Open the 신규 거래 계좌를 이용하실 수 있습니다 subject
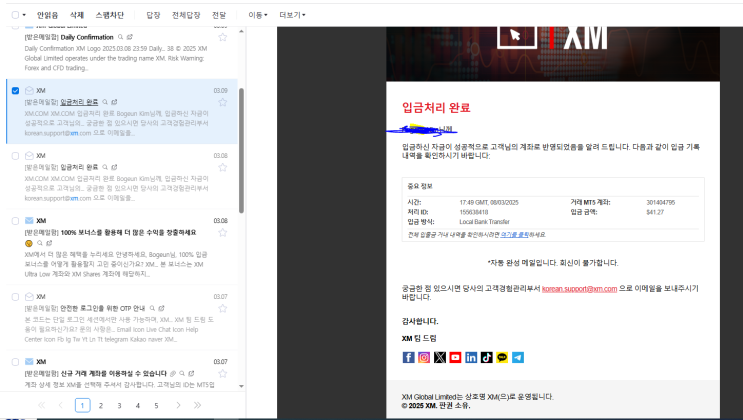This screenshot has width=743, height=420. point(114,373)
